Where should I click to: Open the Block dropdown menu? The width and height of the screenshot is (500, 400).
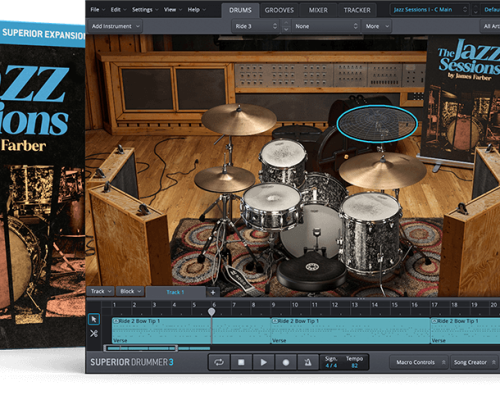pos(130,291)
